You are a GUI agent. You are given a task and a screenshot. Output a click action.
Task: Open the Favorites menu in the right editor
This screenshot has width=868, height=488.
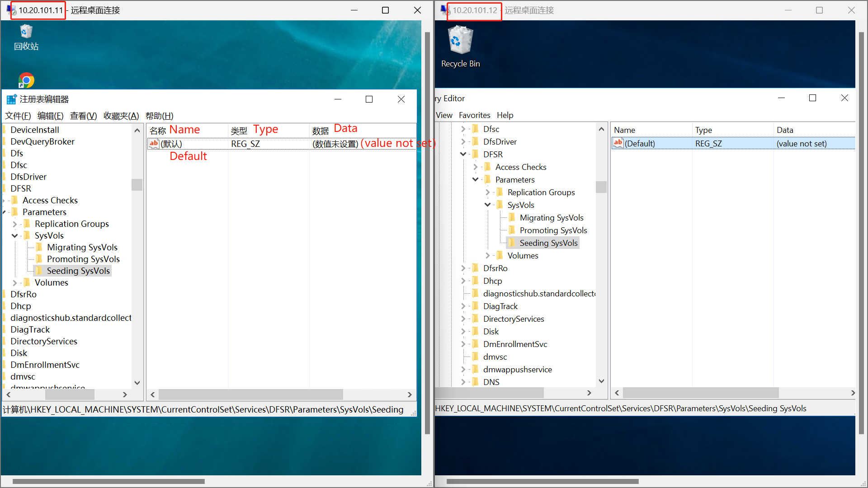point(474,115)
